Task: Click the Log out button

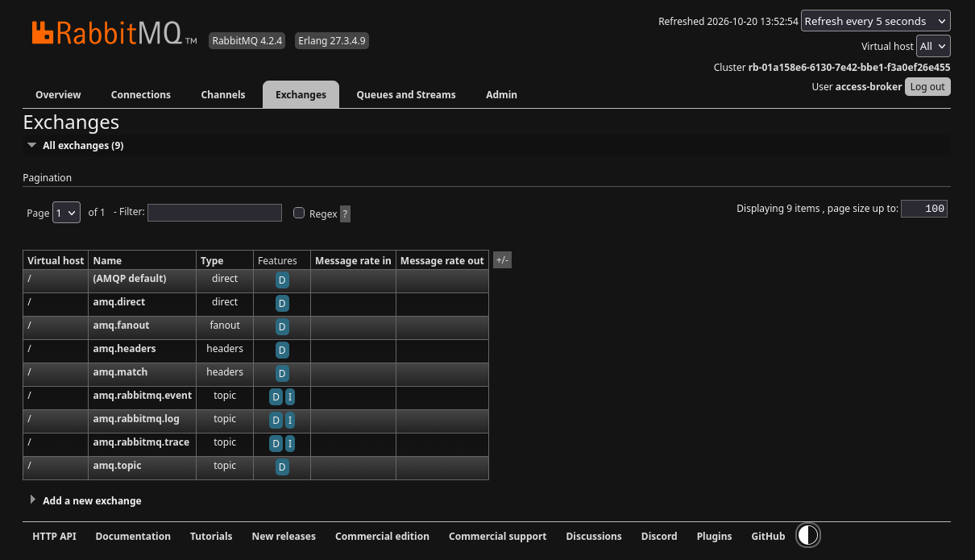Action: click(927, 86)
